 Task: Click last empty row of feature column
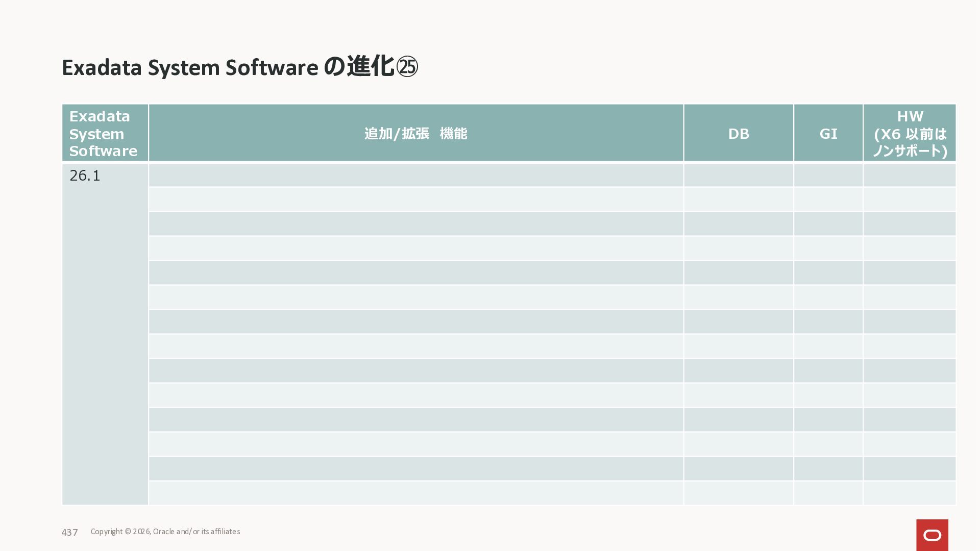(x=415, y=493)
